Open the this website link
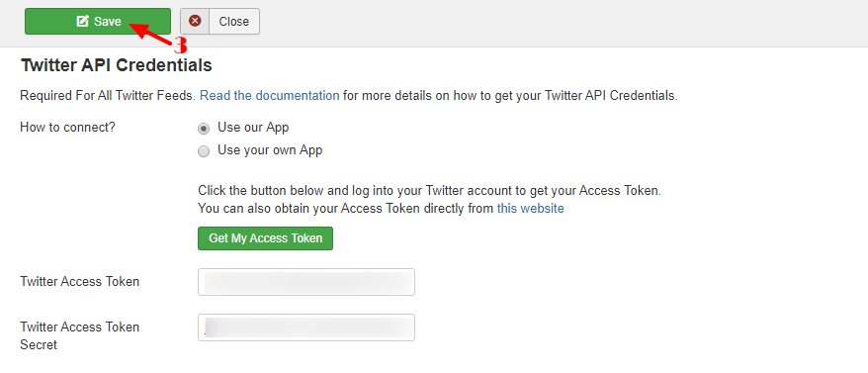The width and height of the screenshot is (868, 373). [x=530, y=209]
